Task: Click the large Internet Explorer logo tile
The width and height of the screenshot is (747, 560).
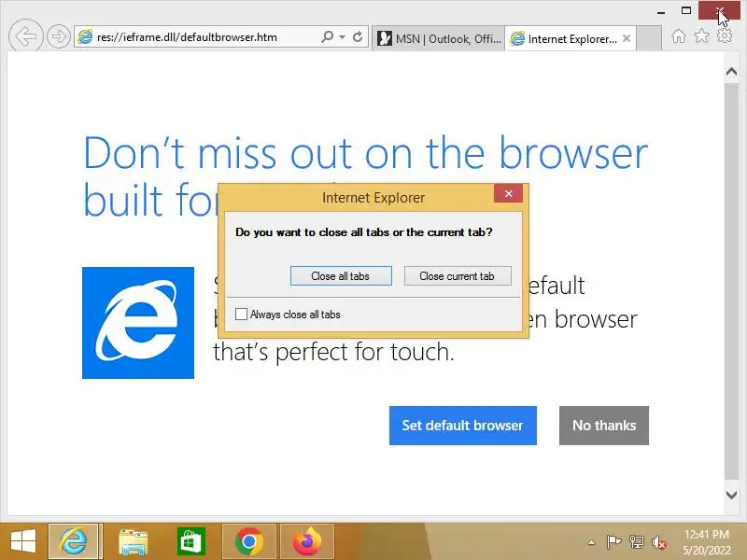Action: coord(138,323)
